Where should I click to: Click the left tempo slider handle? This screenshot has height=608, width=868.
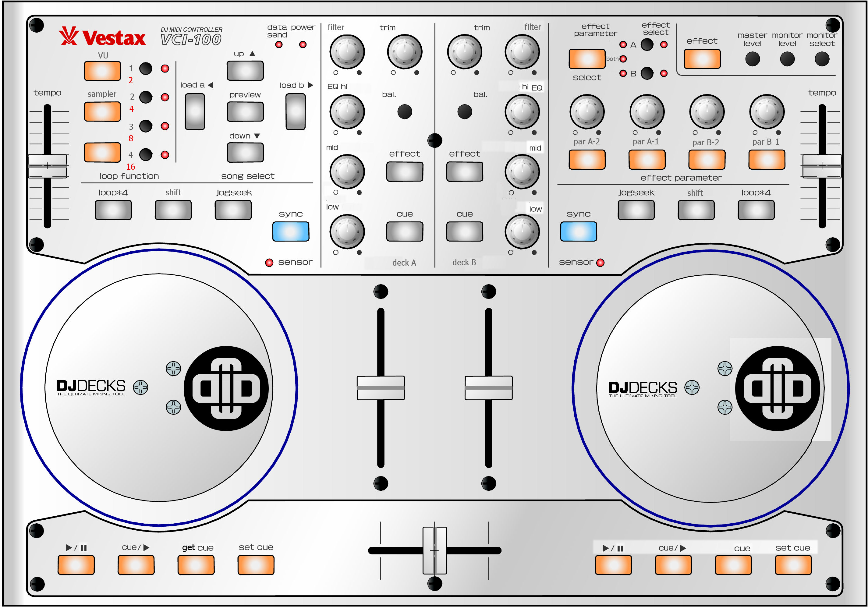[x=47, y=166]
